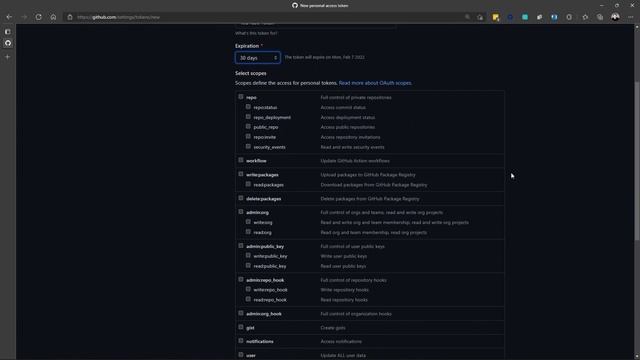Open the dark blue round extension icon
Image resolution: width=640 pixels, height=360 pixels.
[x=510, y=17]
